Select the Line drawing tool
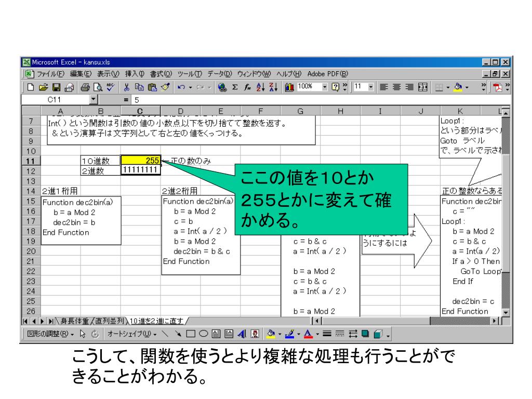Image resolution: width=532 pixels, height=399 pixels. coord(165,334)
